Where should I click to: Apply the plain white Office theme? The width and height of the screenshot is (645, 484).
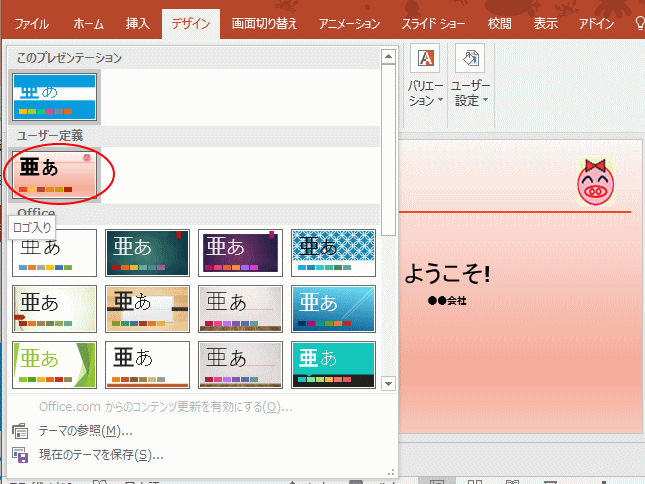tap(54, 252)
